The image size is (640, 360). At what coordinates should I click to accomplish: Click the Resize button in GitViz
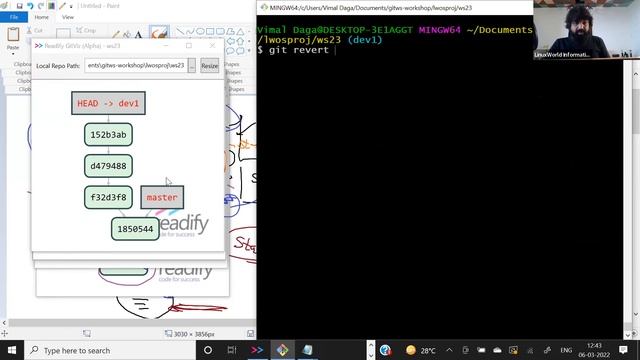point(209,66)
